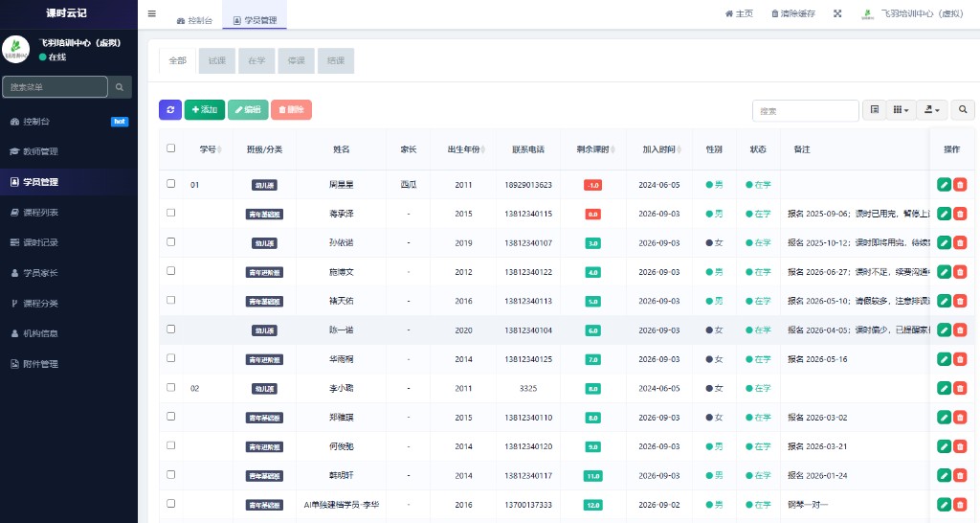Open 教师管理 in the sidebar
The image size is (980, 523).
[69, 151]
